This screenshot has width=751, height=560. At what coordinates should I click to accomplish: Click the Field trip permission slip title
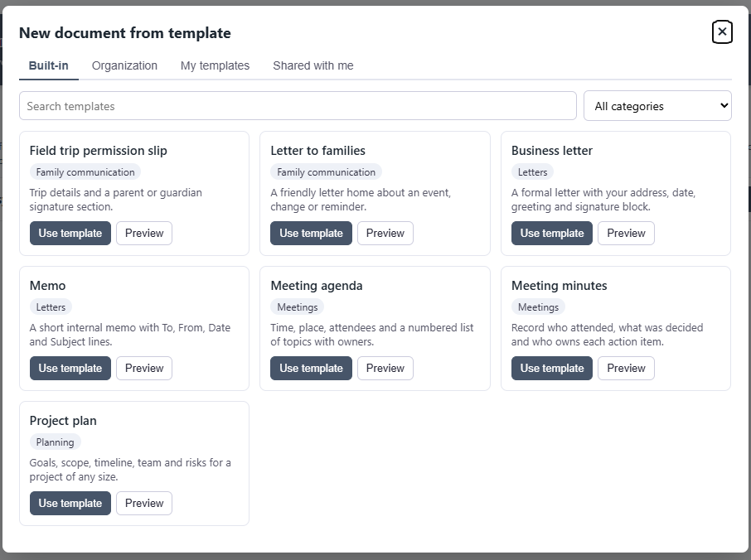point(98,151)
